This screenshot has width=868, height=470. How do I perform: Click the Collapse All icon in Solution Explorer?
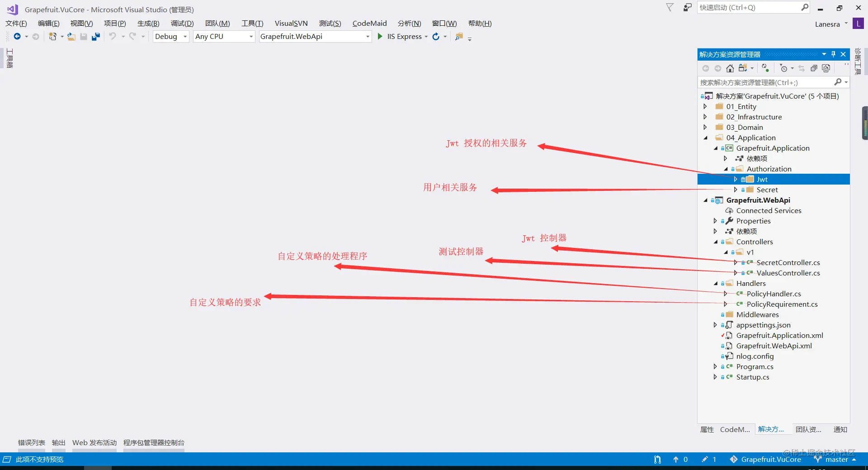tap(814, 68)
